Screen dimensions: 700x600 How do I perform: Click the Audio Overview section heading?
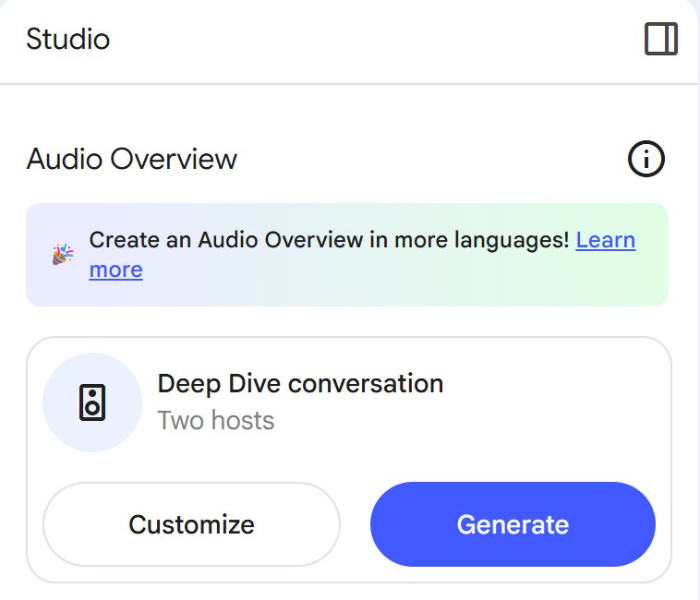pyautogui.click(x=132, y=159)
